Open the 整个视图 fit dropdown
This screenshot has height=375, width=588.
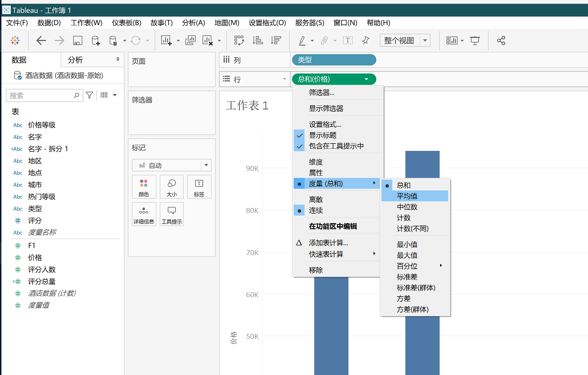pos(425,41)
